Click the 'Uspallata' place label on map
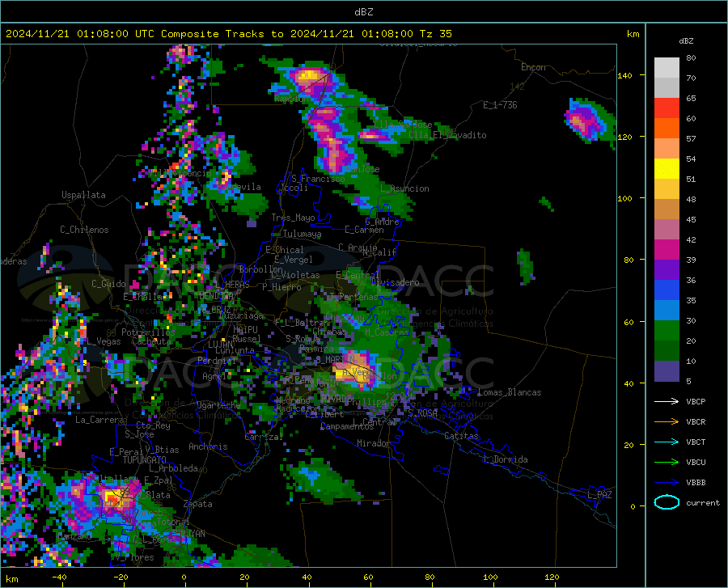728x588 pixels. tap(83, 195)
